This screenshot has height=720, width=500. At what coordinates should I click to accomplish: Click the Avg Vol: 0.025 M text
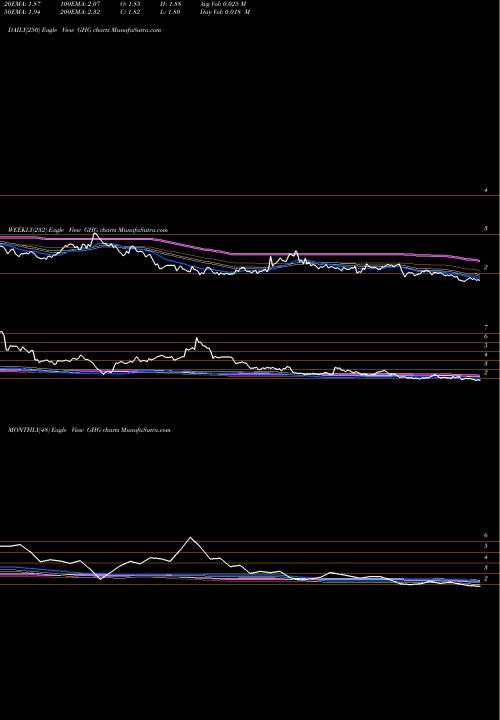[223, 4]
